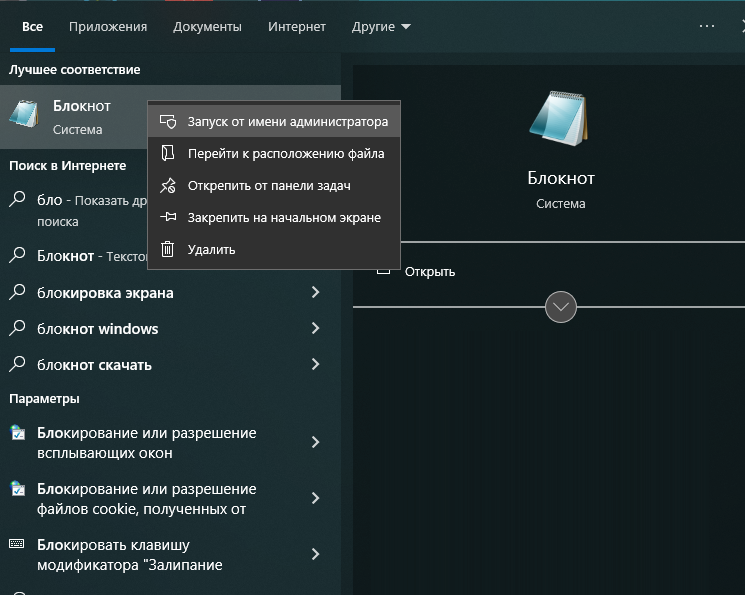This screenshot has width=745, height=595.
Task: Click the Блокнот notepad icon in best match
Action: [x=24, y=114]
